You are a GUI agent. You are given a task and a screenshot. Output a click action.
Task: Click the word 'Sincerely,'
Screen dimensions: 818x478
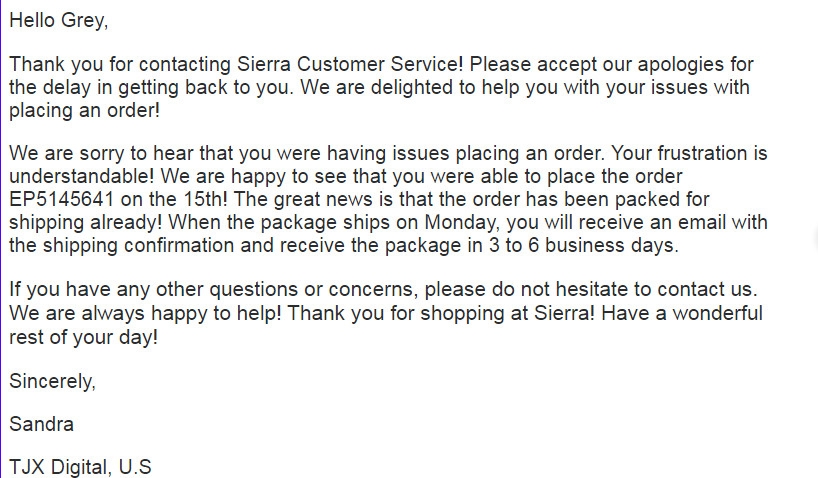[53, 381]
